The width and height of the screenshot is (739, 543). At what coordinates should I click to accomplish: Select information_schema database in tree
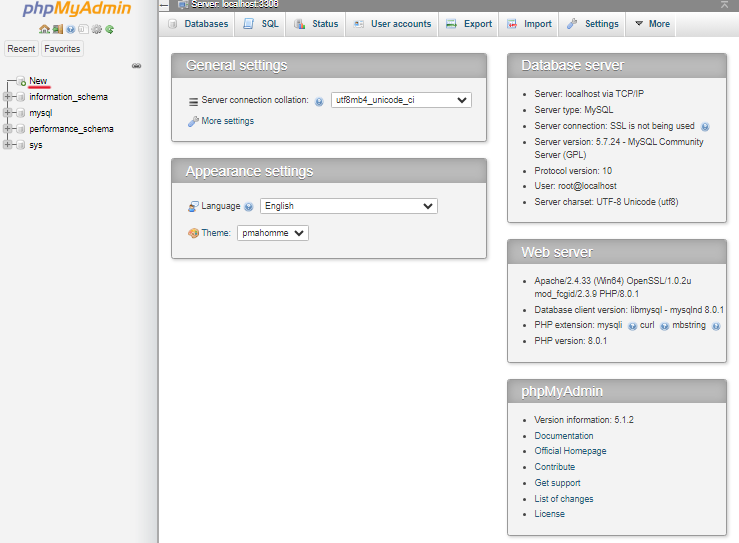pos(68,97)
